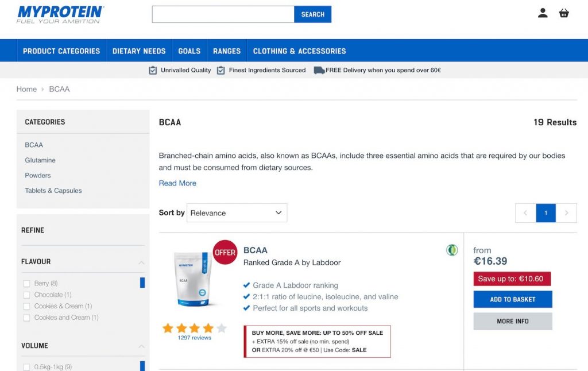Viewport: 588px width, 371px height.
Task: Click the free delivery truck icon
Action: pos(319,70)
